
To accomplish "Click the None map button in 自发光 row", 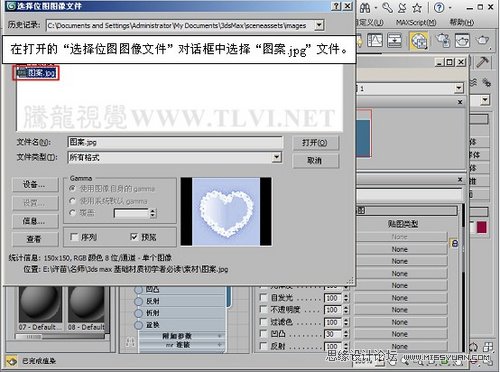I will [x=400, y=298].
